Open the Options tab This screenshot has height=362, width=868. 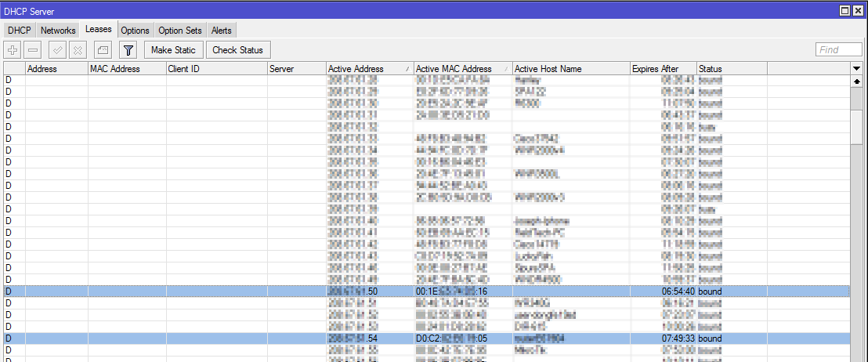135,31
